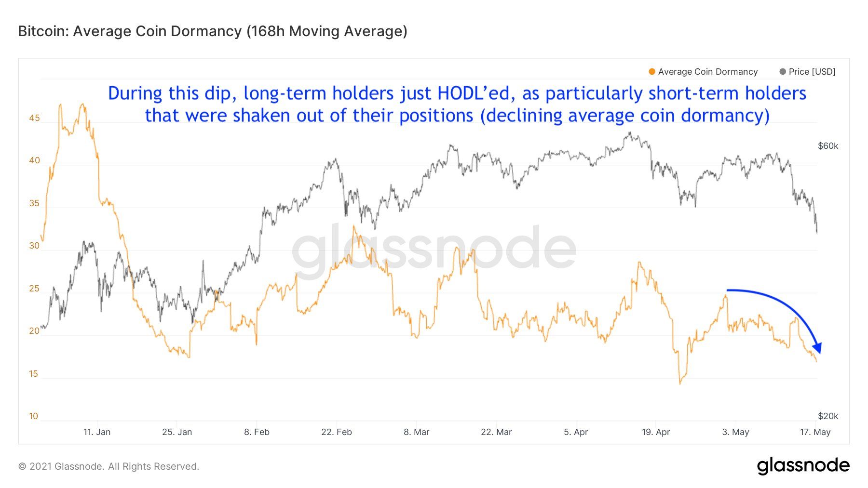Click the chart title text
Viewport: 868px width, 488px height.
pyautogui.click(x=213, y=31)
